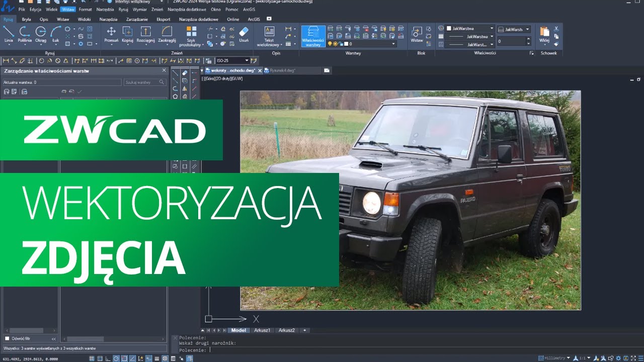644x362 pixels.
Task: Select the Linia drawing tool
Action: click(x=9, y=34)
